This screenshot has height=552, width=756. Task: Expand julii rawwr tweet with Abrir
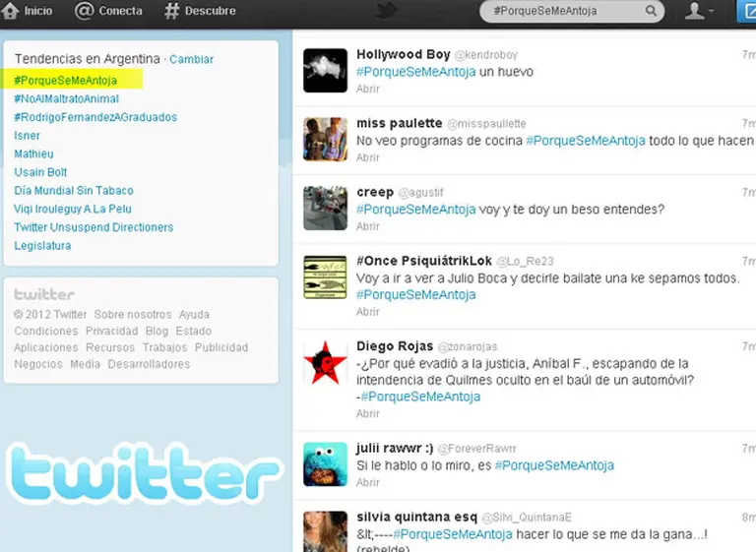[x=368, y=482]
